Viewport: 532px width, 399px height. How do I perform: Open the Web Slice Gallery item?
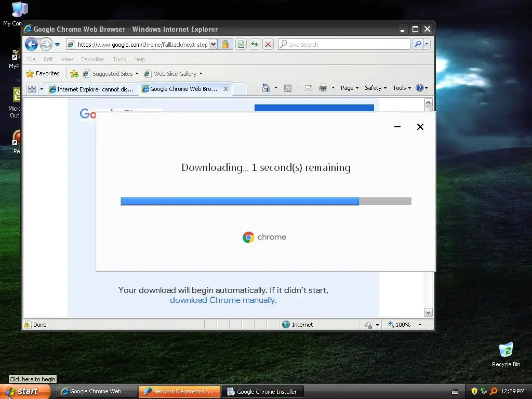pos(173,74)
